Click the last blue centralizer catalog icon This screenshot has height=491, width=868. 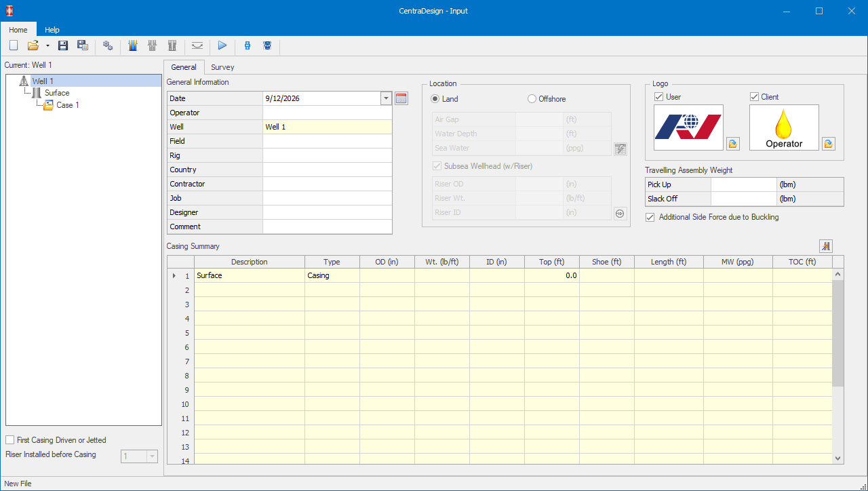267,45
